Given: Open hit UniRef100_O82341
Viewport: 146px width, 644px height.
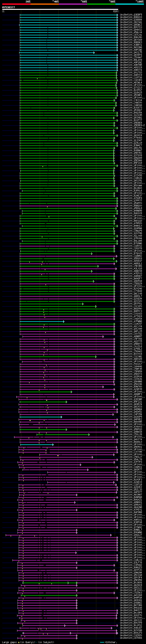Looking at the screenshot, I should [131, 22].
